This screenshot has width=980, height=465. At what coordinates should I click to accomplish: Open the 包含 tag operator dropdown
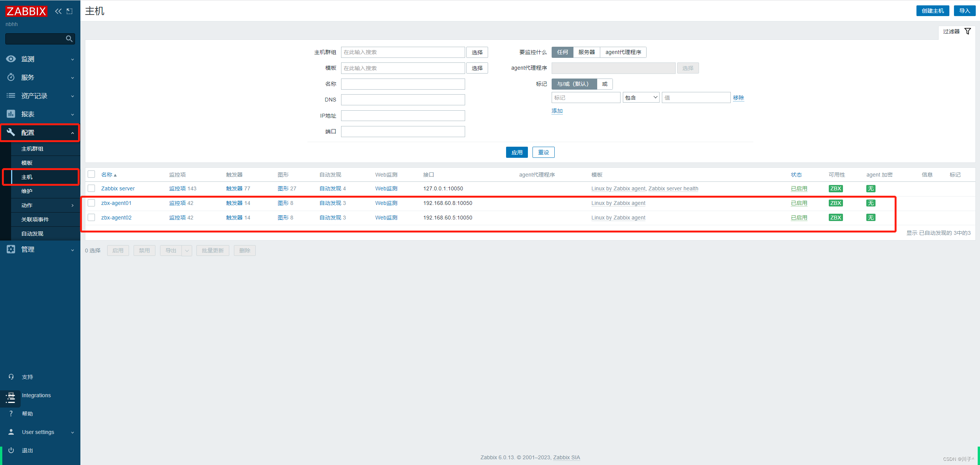coord(641,98)
